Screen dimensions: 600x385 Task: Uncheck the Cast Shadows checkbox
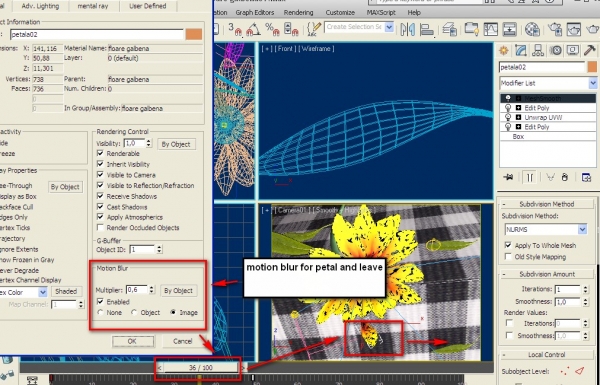[101, 207]
